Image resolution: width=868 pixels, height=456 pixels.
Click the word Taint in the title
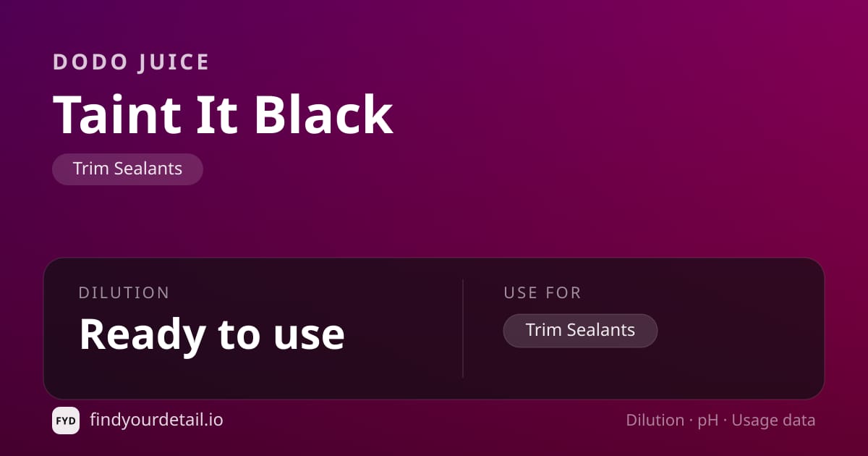[117, 115]
